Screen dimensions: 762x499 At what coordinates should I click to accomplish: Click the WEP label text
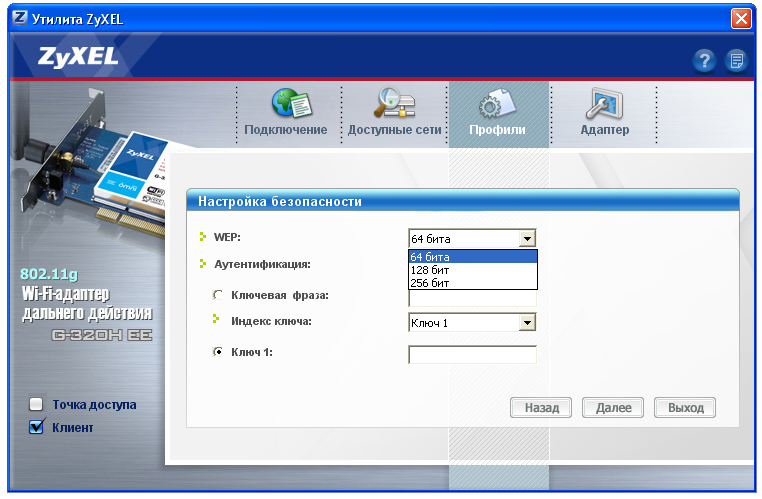click(x=227, y=237)
